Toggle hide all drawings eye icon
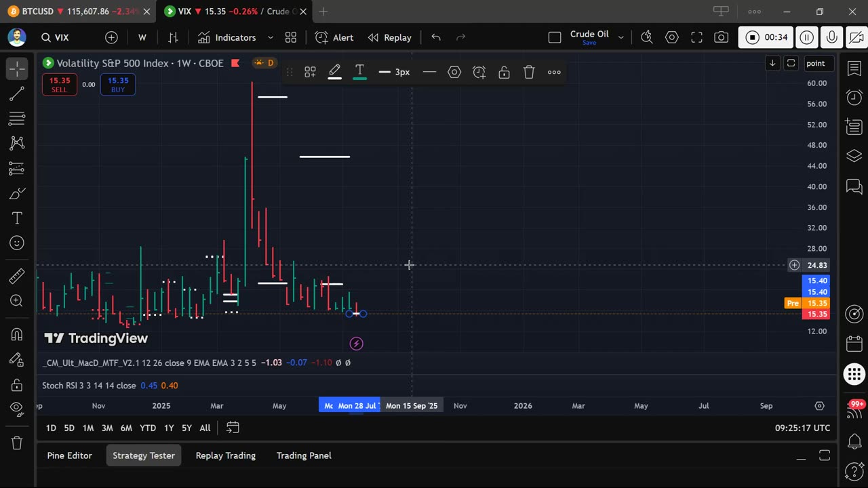868x488 pixels. click(x=17, y=409)
